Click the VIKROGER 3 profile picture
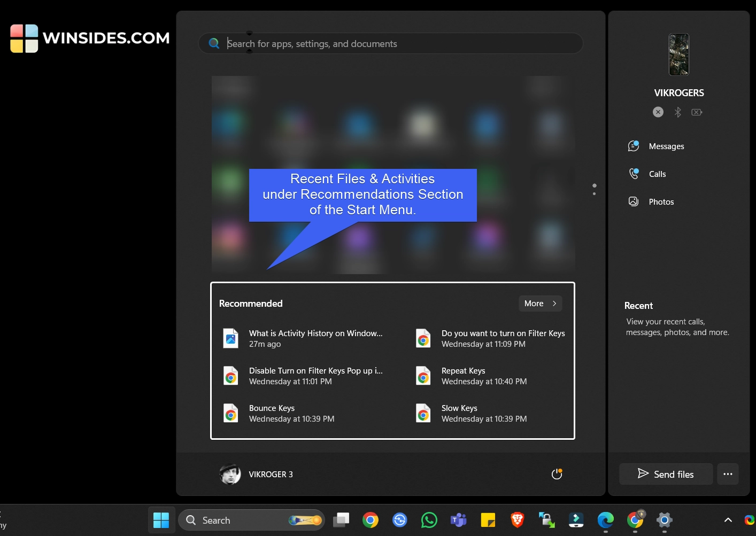The image size is (756, 536). [x=230, y=474]
